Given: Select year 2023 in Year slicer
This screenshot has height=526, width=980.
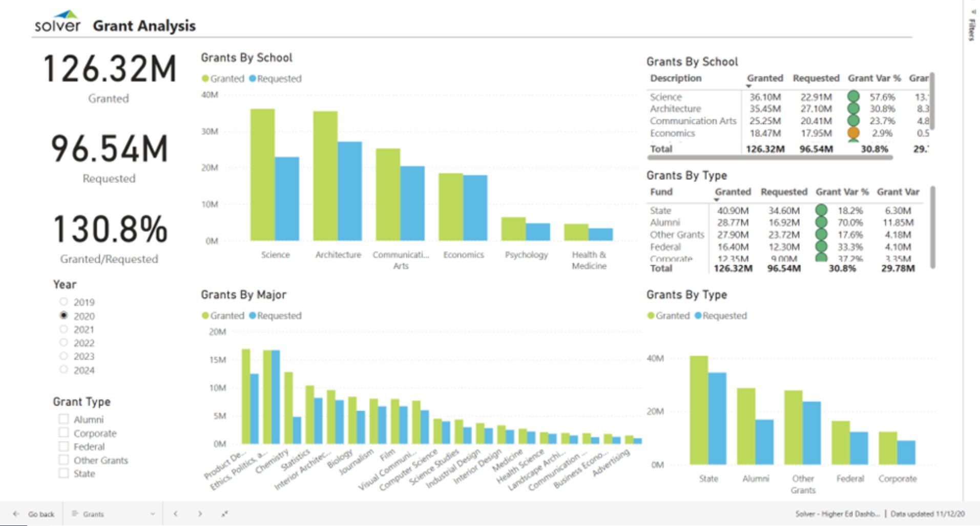Looking at the screenshot, I should point(64,356).
